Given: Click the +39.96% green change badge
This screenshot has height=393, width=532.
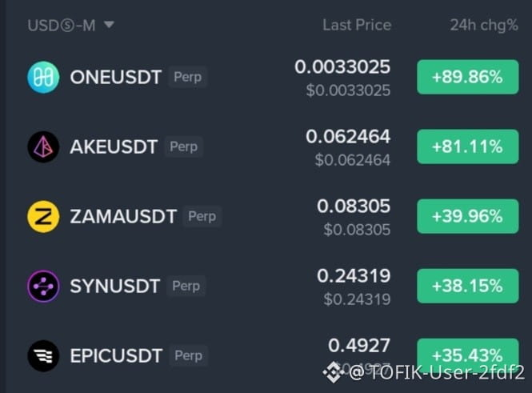Looking at the screenshot, I should (467, 216).
